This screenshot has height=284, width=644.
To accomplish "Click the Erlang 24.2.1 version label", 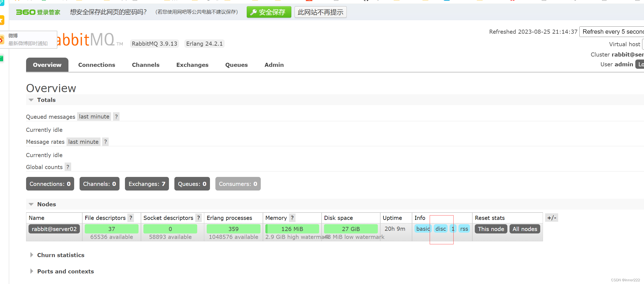I will pyautogui.click(x=205, y=44).
